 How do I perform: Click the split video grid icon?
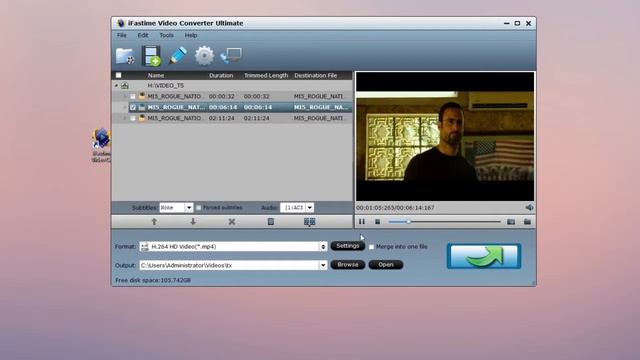click(309, 222)
